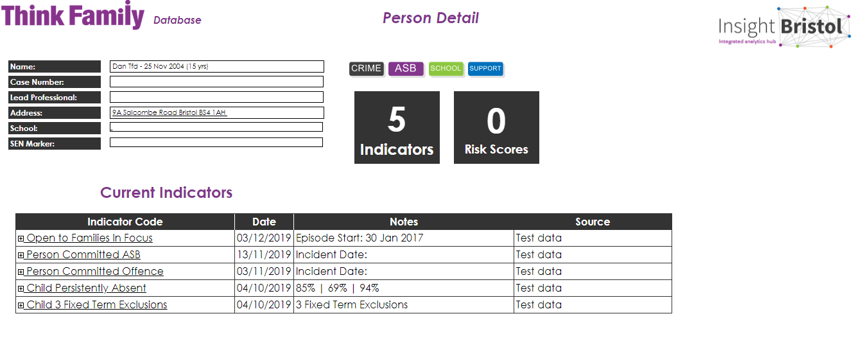The width and height of the screenshot is (868, 343).
Task: Click the Insight Bristol logo
Action: pos(784,28)
